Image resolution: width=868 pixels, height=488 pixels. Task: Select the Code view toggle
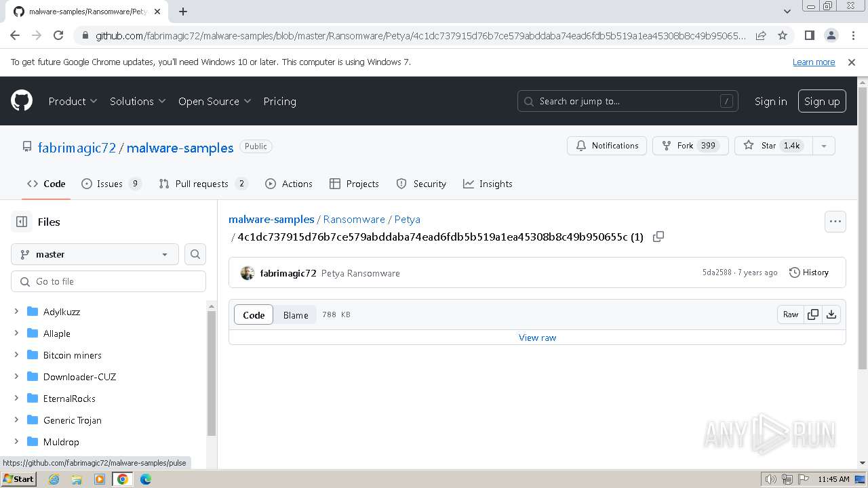[254, 315]
